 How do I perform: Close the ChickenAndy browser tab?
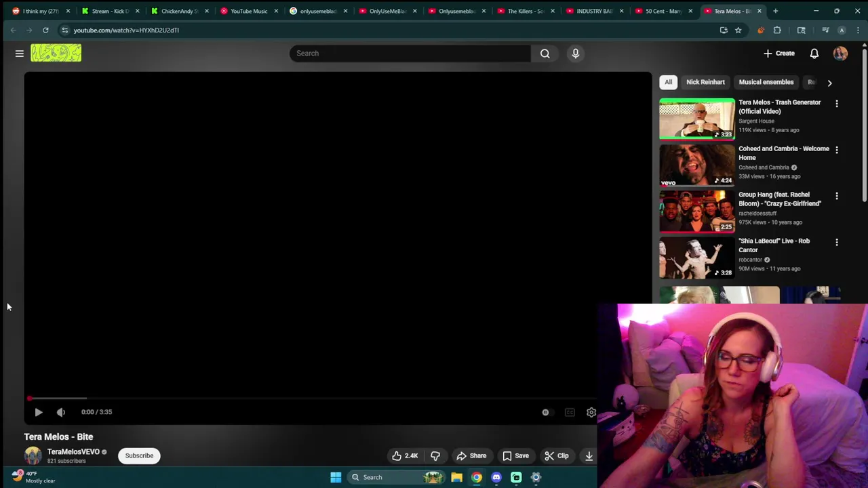tap(207, 11)
